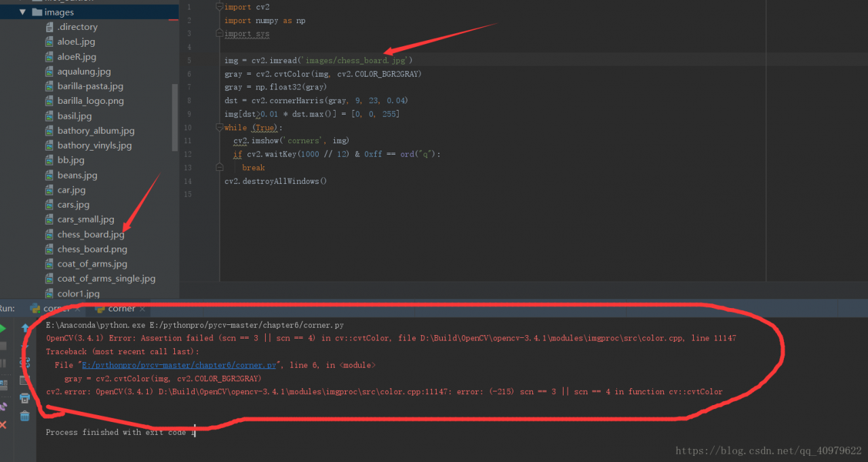Click the 'import numpy as np' line
868x462 pixels.
(265, 20)
